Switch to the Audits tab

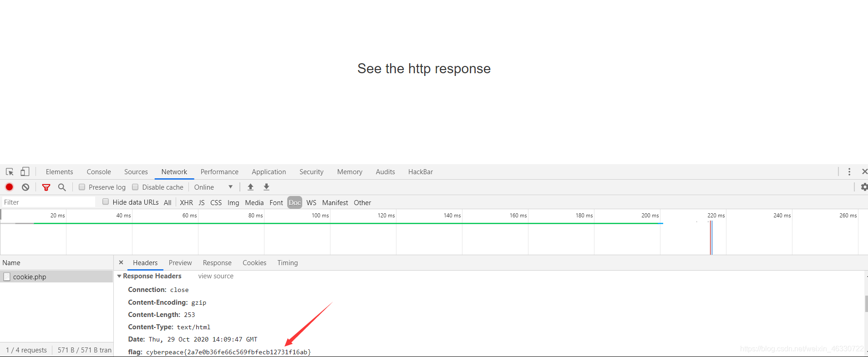tap(386, 172)
